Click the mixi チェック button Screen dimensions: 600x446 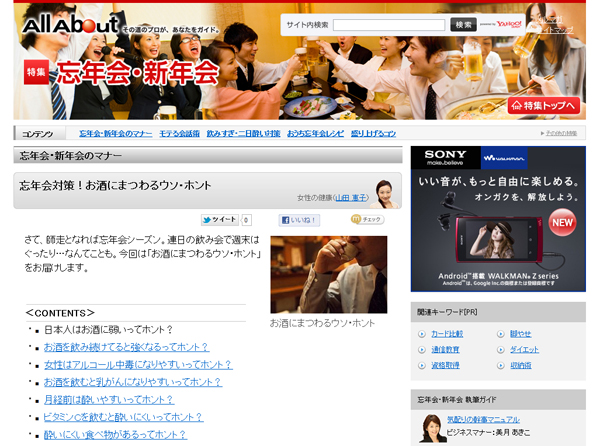pyautogui.click(x=367, y=219)
